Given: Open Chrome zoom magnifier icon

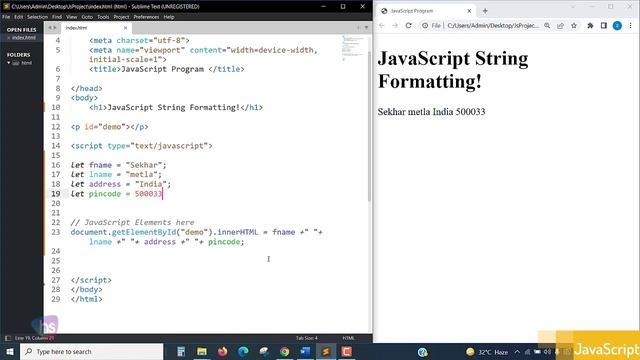Looking at the screenshot, I should pos(547,25).
